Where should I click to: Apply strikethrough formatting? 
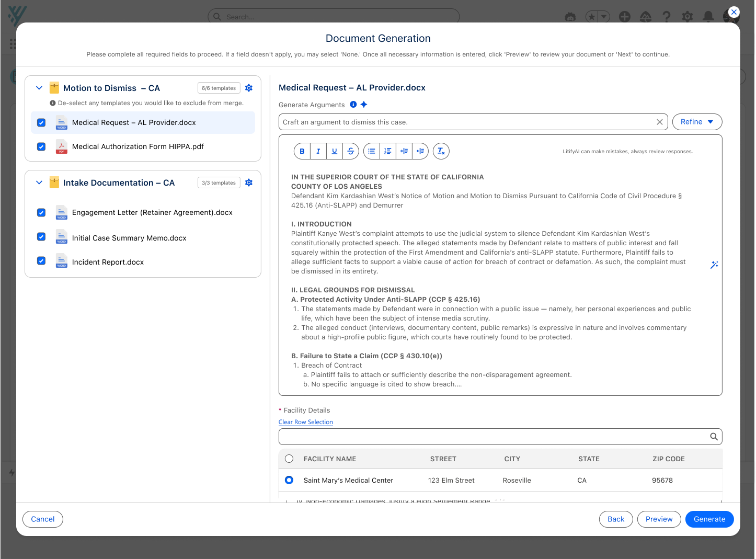[x=351, y=151]
